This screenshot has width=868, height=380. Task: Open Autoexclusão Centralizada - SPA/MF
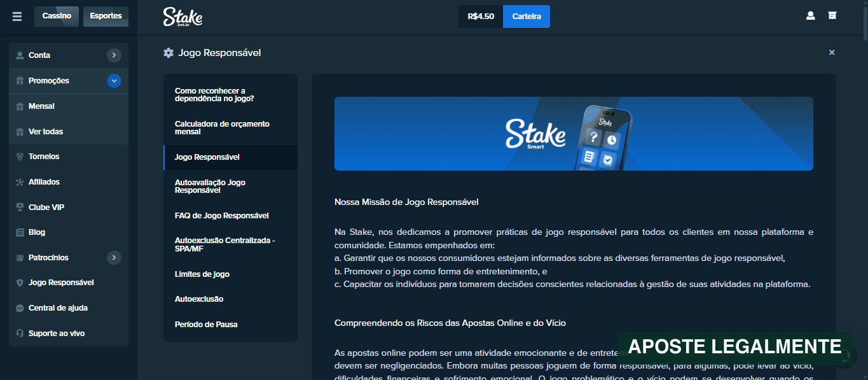230,245
